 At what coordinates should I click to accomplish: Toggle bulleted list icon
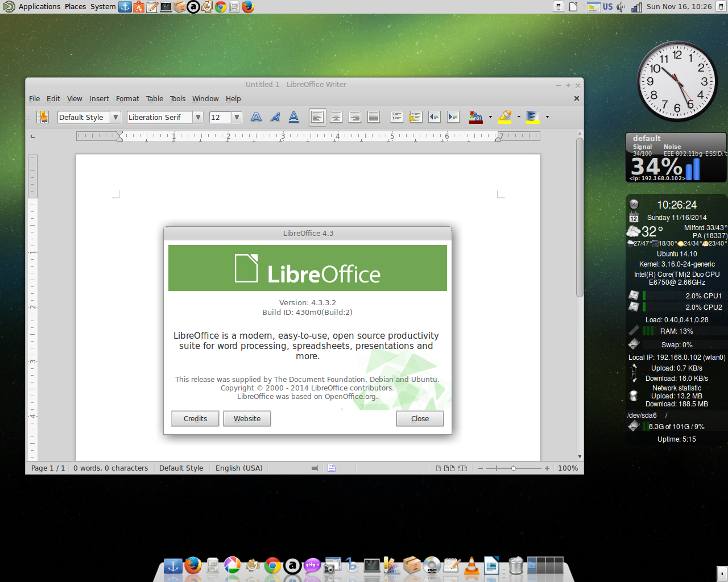416,117
